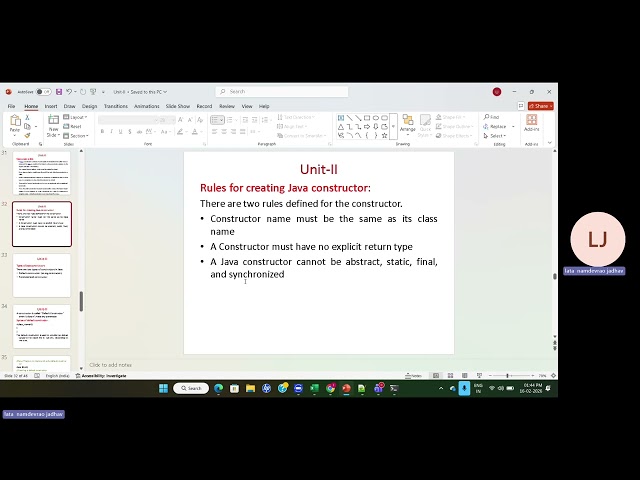Open File Explorer from the Windows taskbar
640x480 pixels.
(250, 388)
